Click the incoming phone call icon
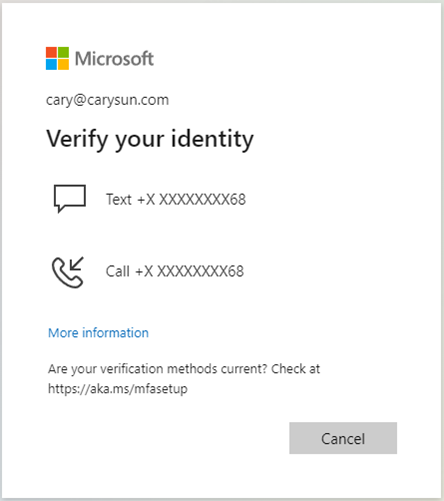This screenshot has height=501, width=444. coord(68,272)
